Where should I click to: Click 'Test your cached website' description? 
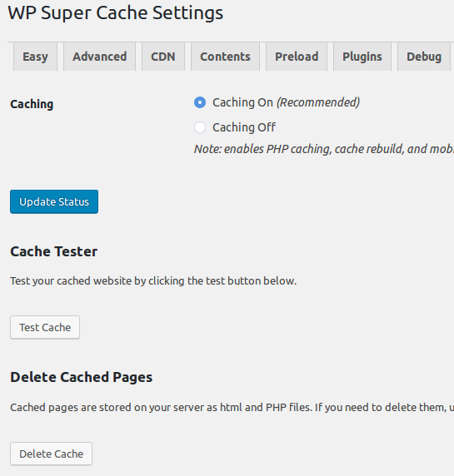[x=153, y=281]
